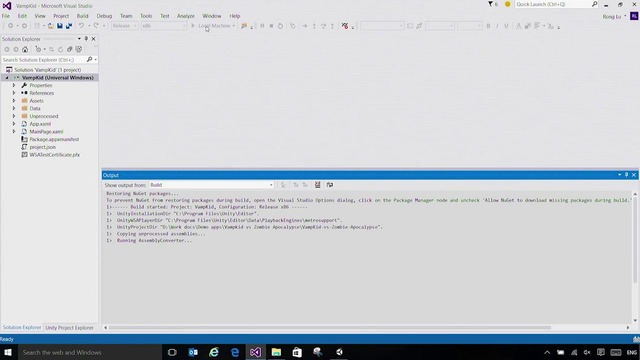
Task: Click Search the web and Windows box
Action: 90,352
